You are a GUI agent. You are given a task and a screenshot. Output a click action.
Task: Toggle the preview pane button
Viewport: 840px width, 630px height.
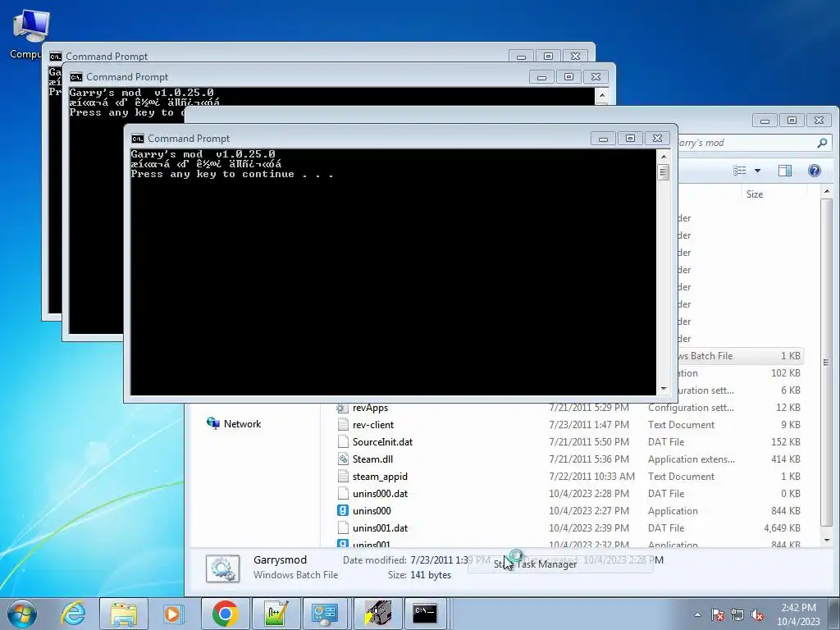coord(785,171)
